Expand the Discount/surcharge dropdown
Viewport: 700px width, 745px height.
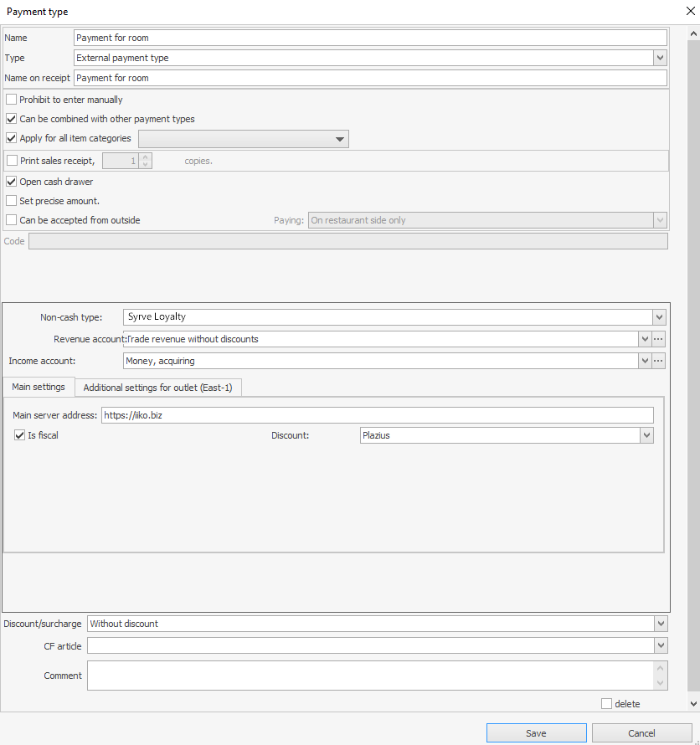click(661, 624)
